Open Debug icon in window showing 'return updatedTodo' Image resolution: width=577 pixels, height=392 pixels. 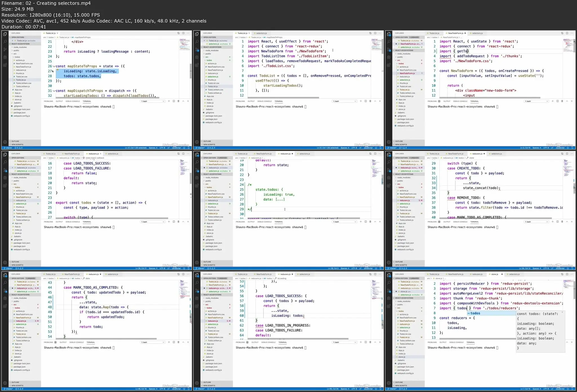coord(5,298)
